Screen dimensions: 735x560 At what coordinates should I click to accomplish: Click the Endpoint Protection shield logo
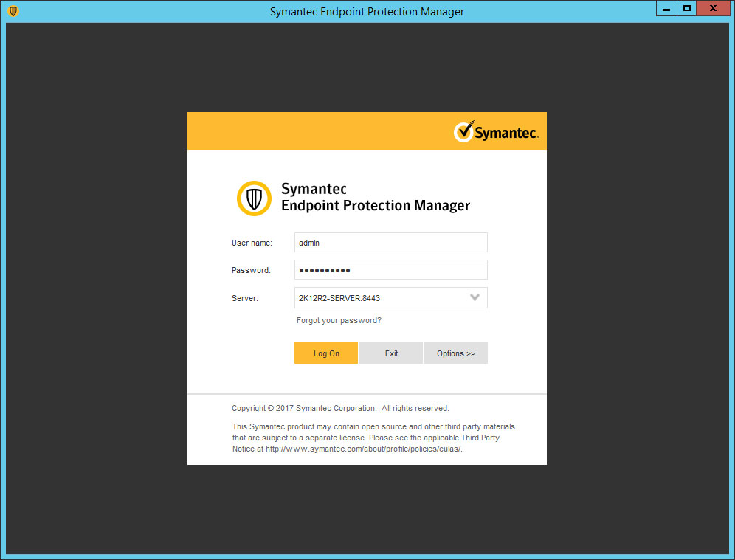tap(254, 198)
